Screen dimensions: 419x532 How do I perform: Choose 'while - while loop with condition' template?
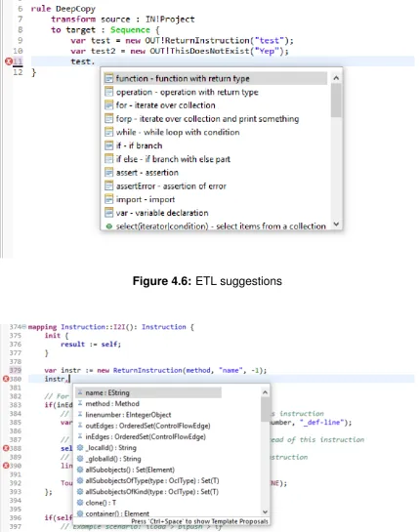[178, 132]
